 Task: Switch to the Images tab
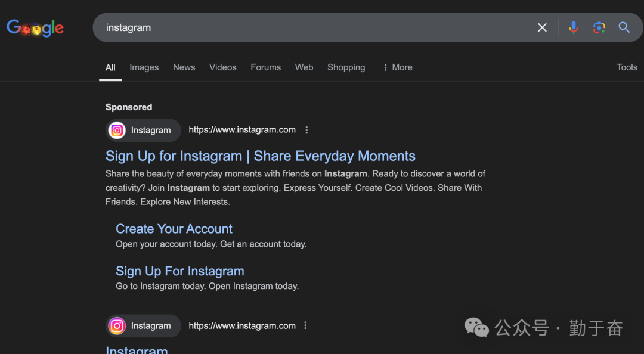144,67
